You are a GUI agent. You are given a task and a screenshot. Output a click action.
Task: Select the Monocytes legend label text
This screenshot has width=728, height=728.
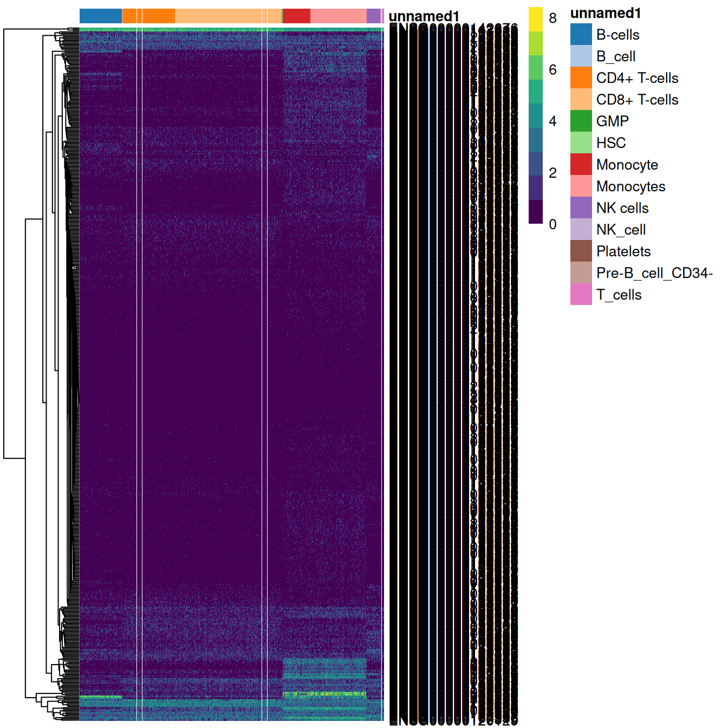click(x=630, y=186)
